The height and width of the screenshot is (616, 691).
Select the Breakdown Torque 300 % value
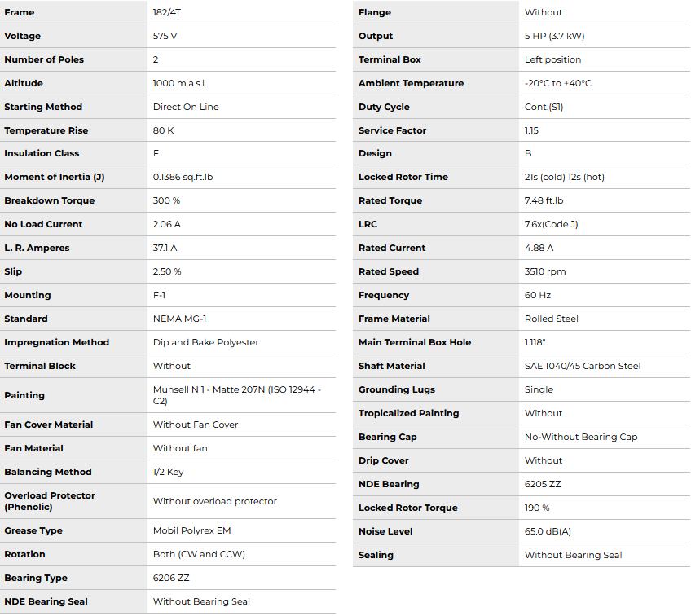(x=166, y=200)
